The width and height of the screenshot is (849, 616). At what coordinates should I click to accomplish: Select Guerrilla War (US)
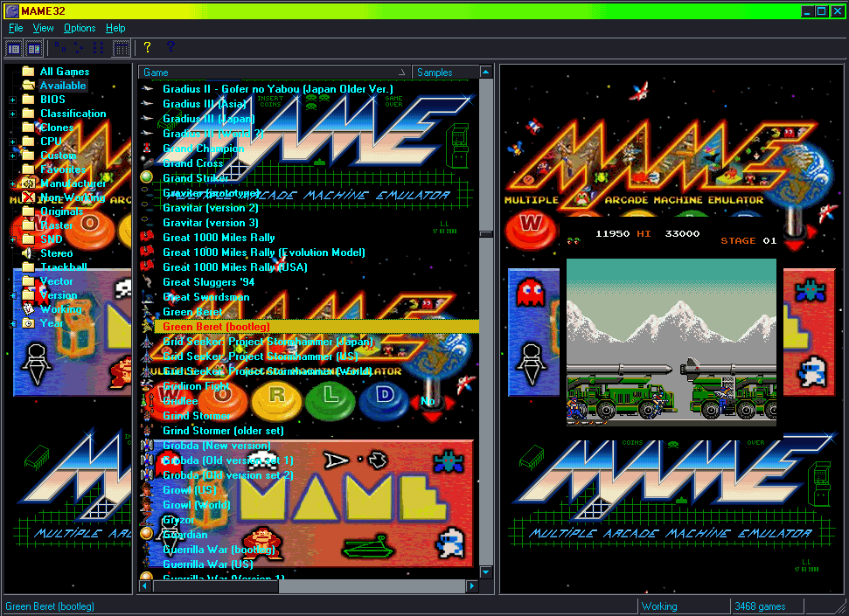208,564
